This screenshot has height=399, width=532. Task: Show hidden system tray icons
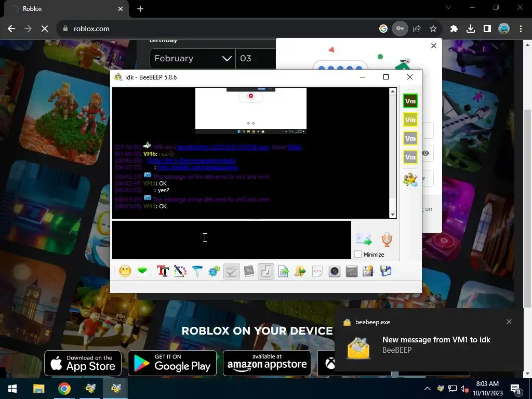tap(428, 389)
